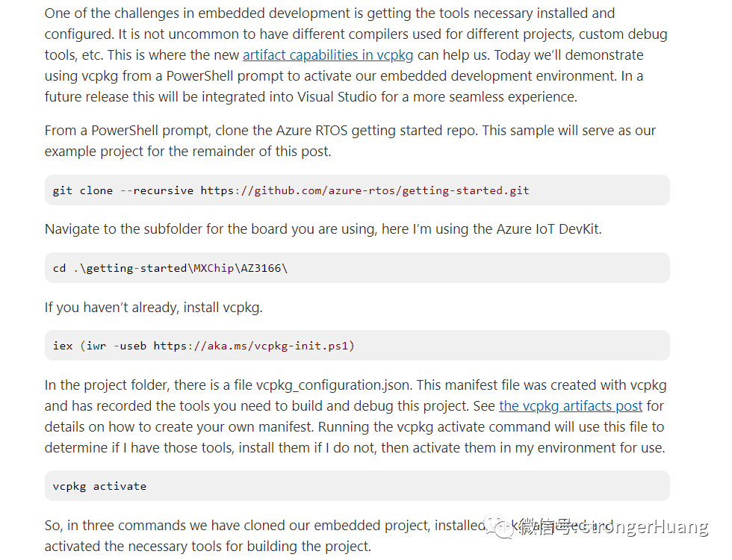The width and height of the screenshot is (732, 560).
Task: Click the MXChip folder name in path
Action: (x=214, y=268)
